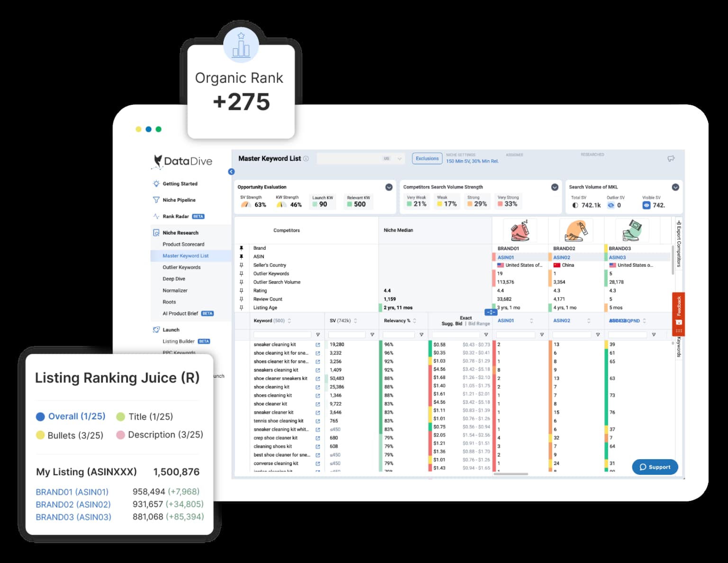Toggle the Overall (1/25) legend item
This screenshot has width=728, height=563.
[x=71, y=417]
